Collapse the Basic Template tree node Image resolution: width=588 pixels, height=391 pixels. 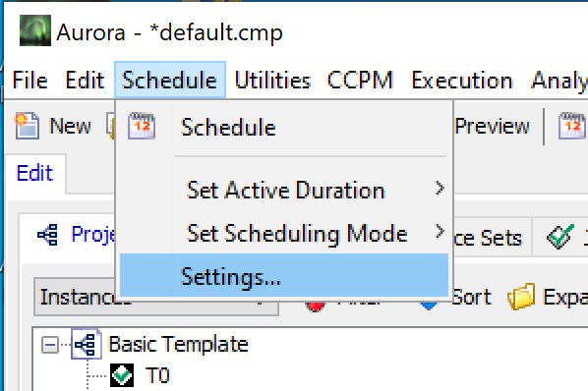pyautogui.click(x=50, y=345)
